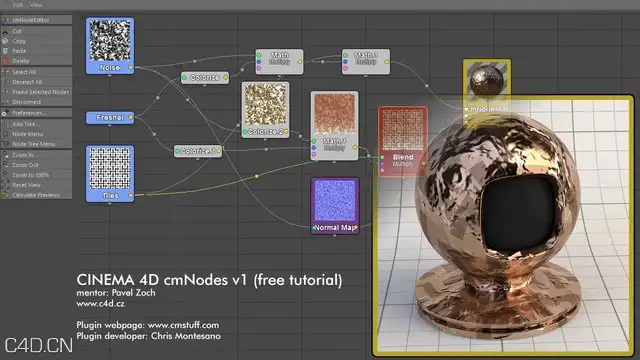This screenshot has width=640, height=360.
Task: Click the cmNodeEditor panel header
Action: point(36,20)
